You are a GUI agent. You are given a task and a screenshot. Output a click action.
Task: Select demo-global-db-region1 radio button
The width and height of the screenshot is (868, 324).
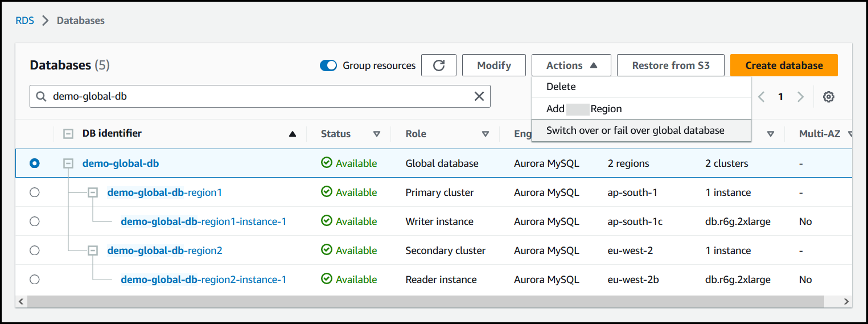pyautogui.click(x=35, y=192)
